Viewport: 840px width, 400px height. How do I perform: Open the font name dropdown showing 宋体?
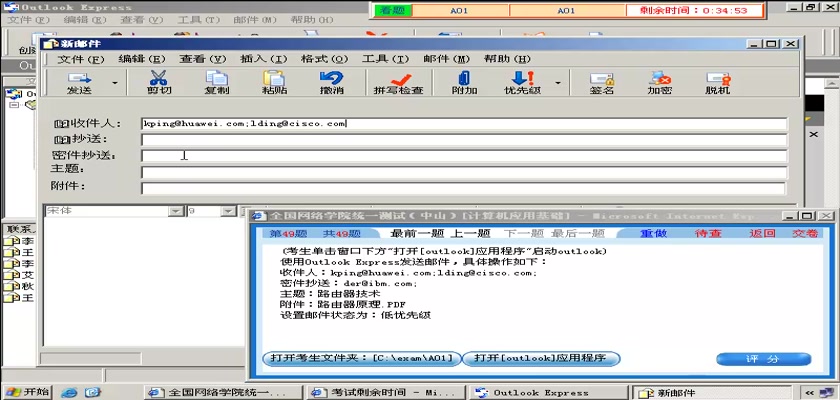pos(176,211)
